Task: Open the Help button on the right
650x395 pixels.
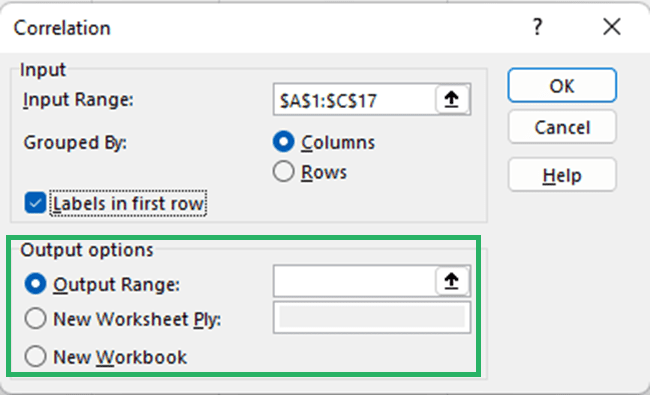Action: [x=562, y=175]
